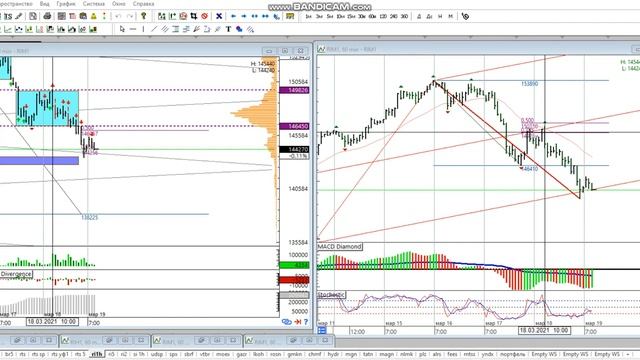Switch to the si 1h workspace tab

click(139, 354)
